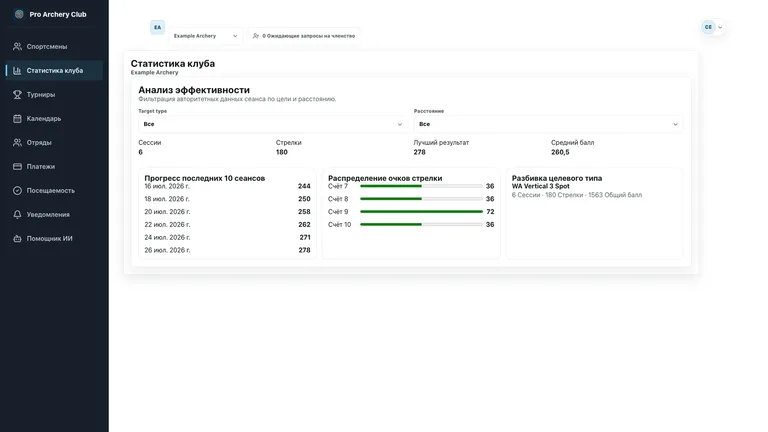Open Посещаемость section

point(54,191)
